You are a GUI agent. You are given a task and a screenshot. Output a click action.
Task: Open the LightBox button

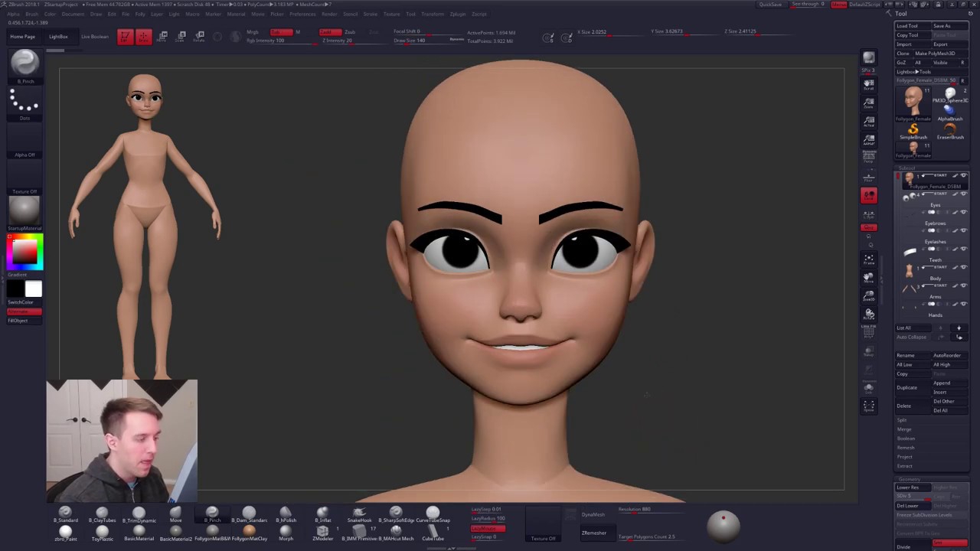pos(58,37)
